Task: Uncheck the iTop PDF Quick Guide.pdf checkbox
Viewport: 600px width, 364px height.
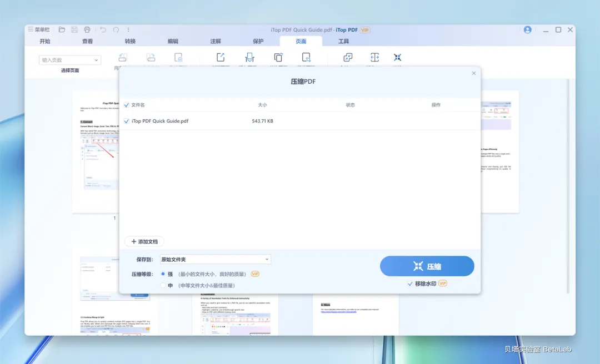Action: tap(126, 121)
